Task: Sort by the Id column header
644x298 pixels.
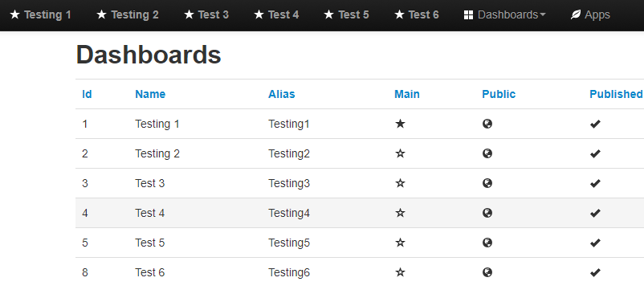Action: click(x=87, y=94)
